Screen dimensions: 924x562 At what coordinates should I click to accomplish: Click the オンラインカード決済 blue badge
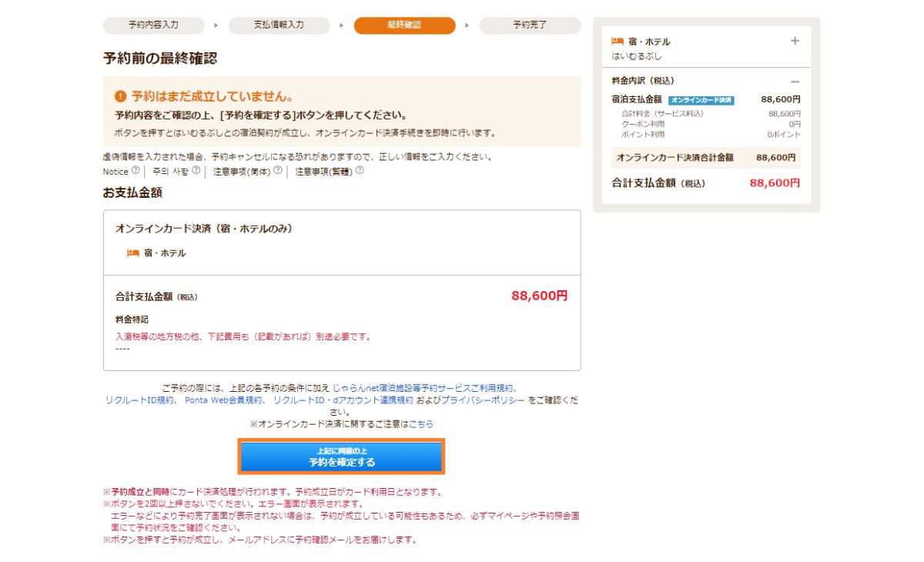(701, 100)
